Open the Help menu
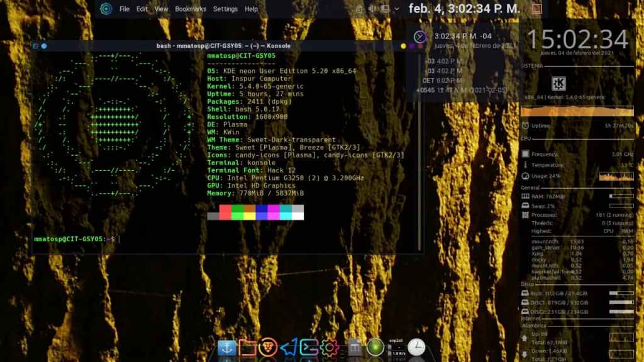The width and height of the screenshot is (644, 362). (x=252, y=9)
